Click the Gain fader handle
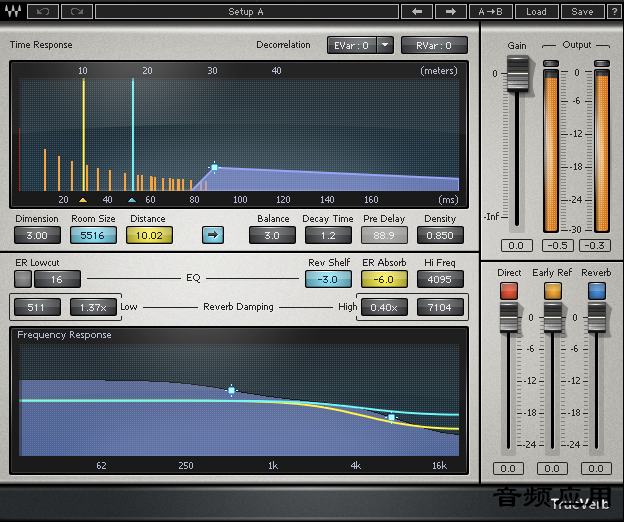Viewport: 624px width, 522px height. (517, 73)
